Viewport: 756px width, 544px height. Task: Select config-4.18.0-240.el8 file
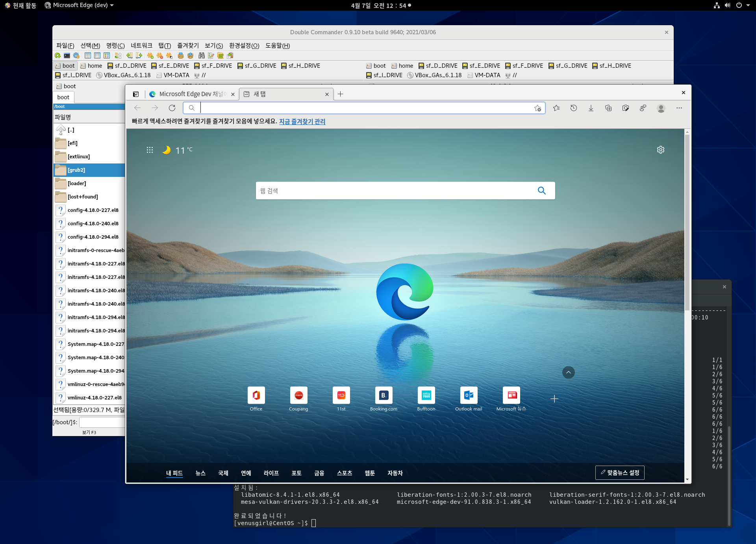pos(89,224)
